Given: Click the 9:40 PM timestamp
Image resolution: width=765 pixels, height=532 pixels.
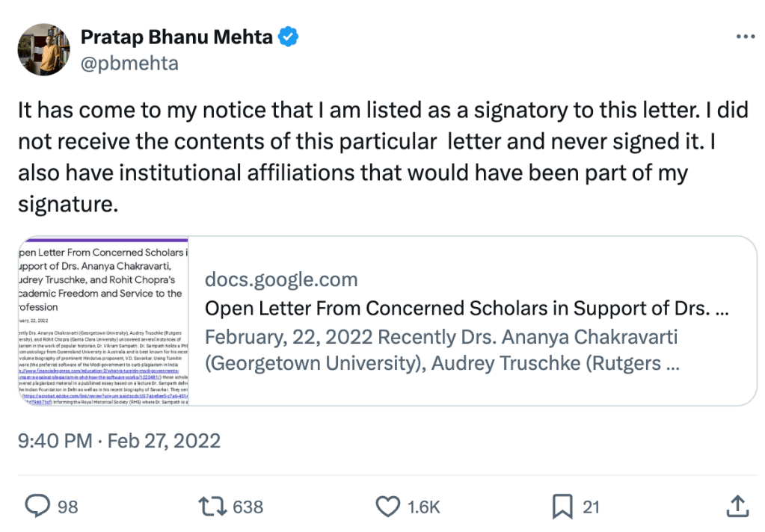Looking at the screenshot, I should [55, 440].
